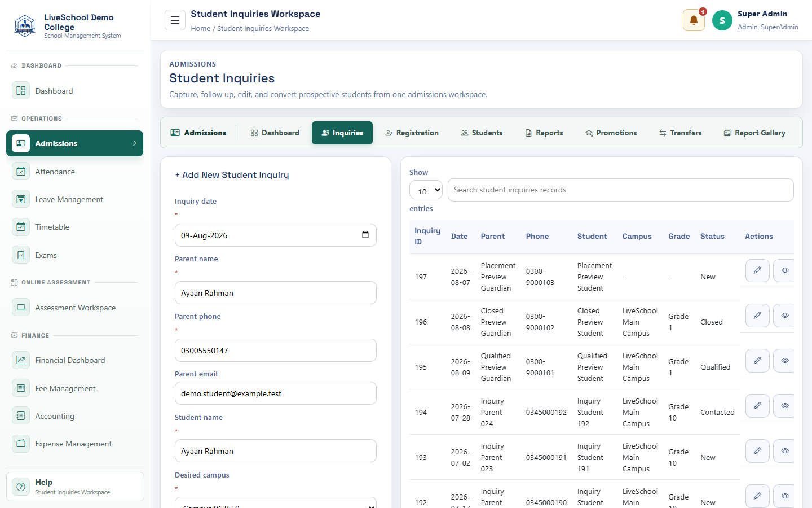Open Accounting in the sidebar

(74, 416)
